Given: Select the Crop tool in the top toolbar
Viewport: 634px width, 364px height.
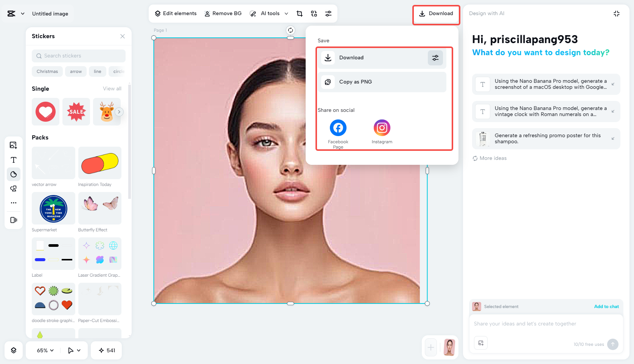Looking at the screenshot, I should pos(299,13).
